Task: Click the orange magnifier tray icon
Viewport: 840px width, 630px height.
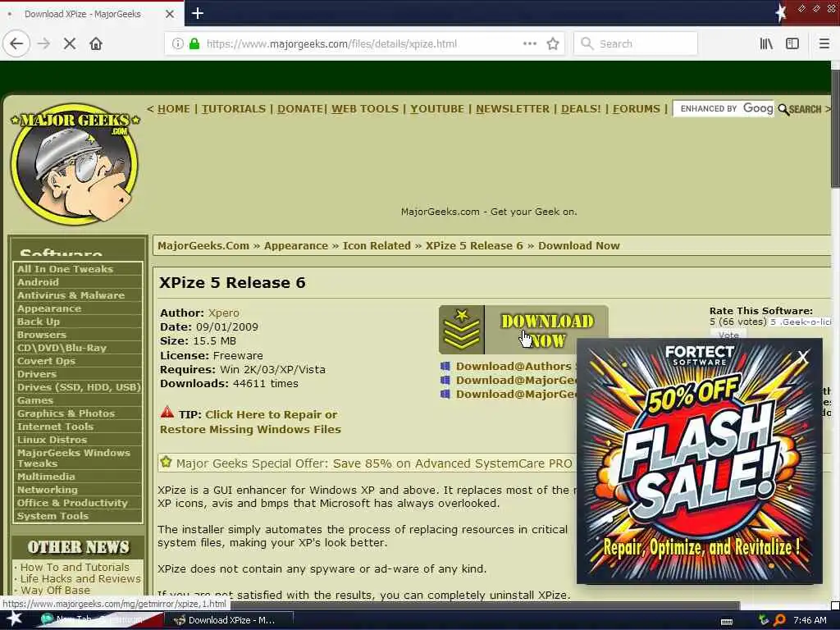Action: point(779,620)
